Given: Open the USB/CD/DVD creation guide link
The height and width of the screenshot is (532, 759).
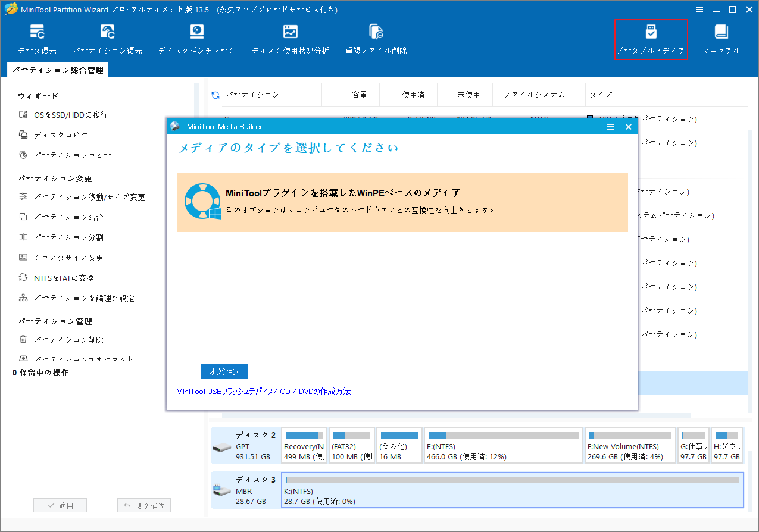Looking at the screenshot, I should (264, 391).
